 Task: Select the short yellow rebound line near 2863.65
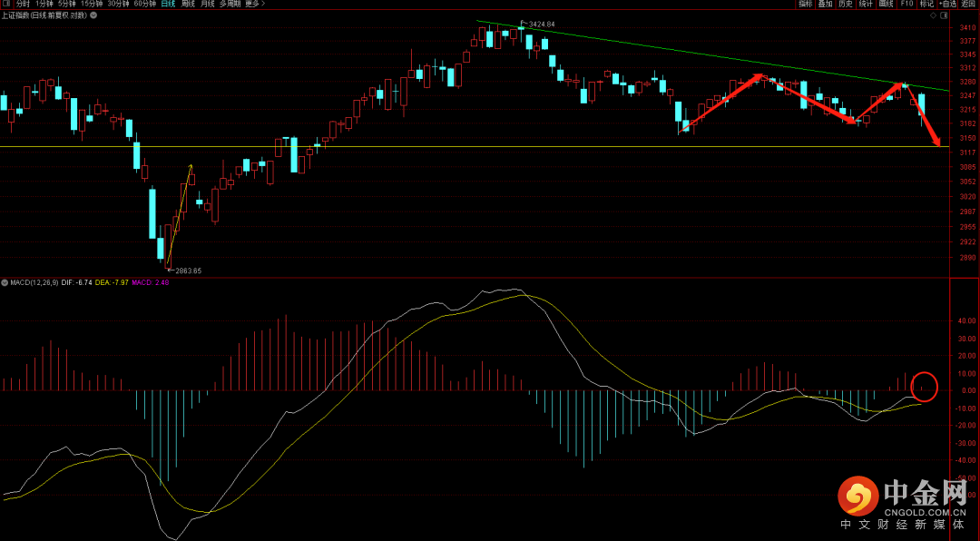pos(180,212)
